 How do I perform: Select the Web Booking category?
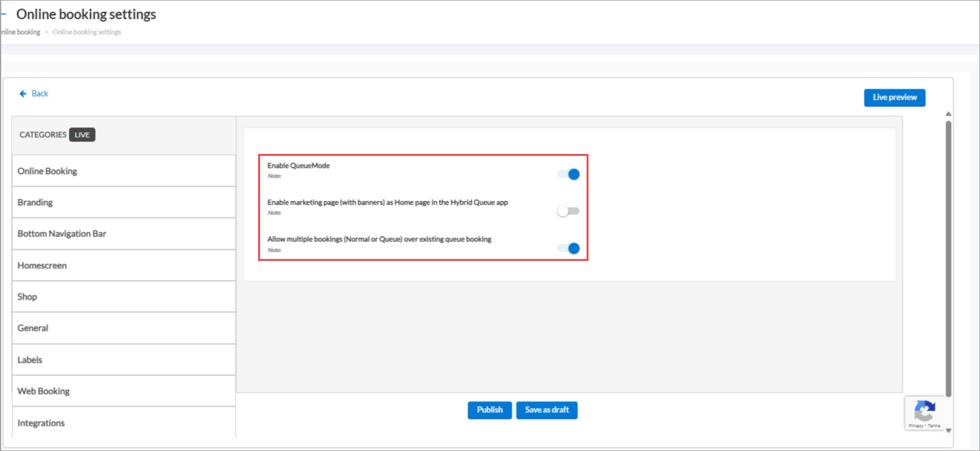click(x=124, y=391)
